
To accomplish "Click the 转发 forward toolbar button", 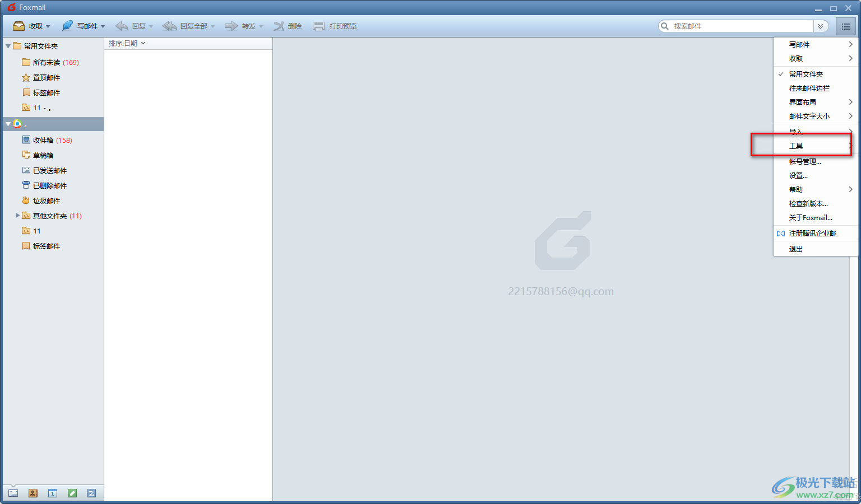I will [240, 26].
